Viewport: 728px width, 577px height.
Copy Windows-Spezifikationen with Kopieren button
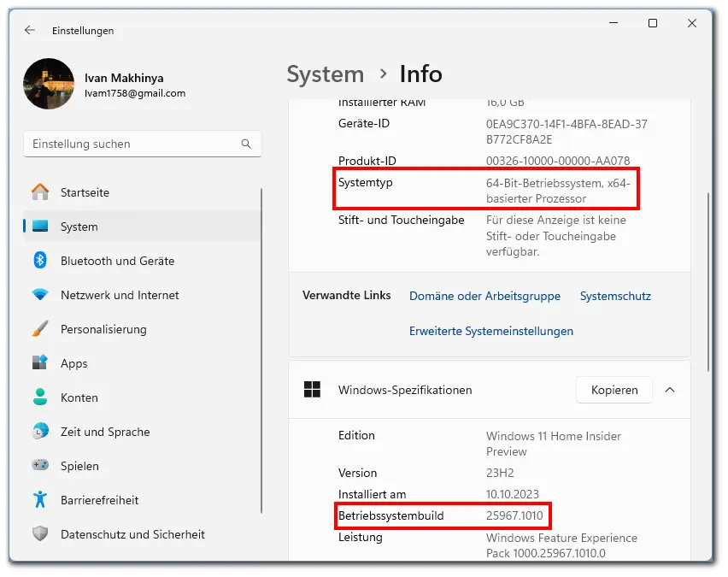coord(614,390)
